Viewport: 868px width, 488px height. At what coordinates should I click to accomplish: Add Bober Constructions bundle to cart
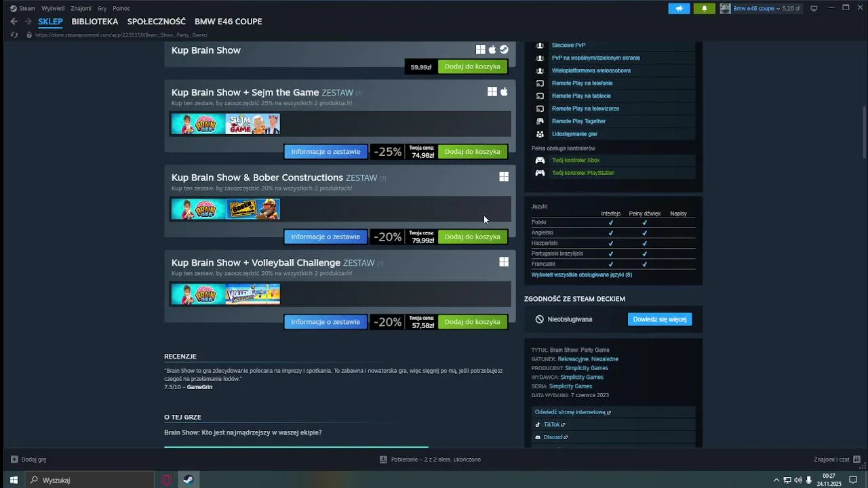click(x=473, y=237)
